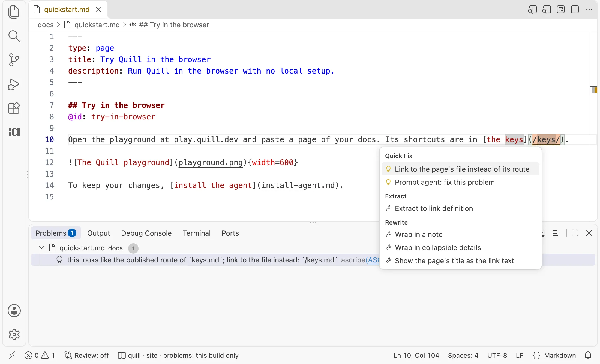The height and width of the screenshot is (364, 600).
Task: Open the Explorer files view
Action: tap(14, 12)
